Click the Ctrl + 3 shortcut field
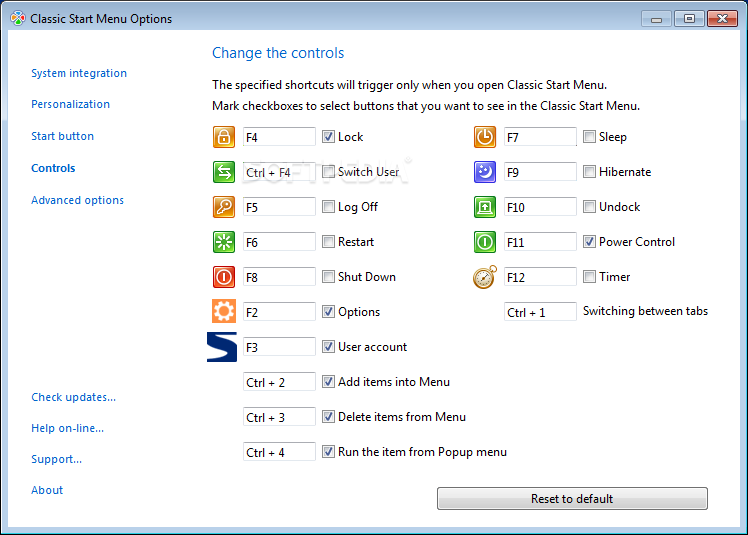The width and height of the screenshot is (748, 535). pyautogui.click(x=279, y=417)
